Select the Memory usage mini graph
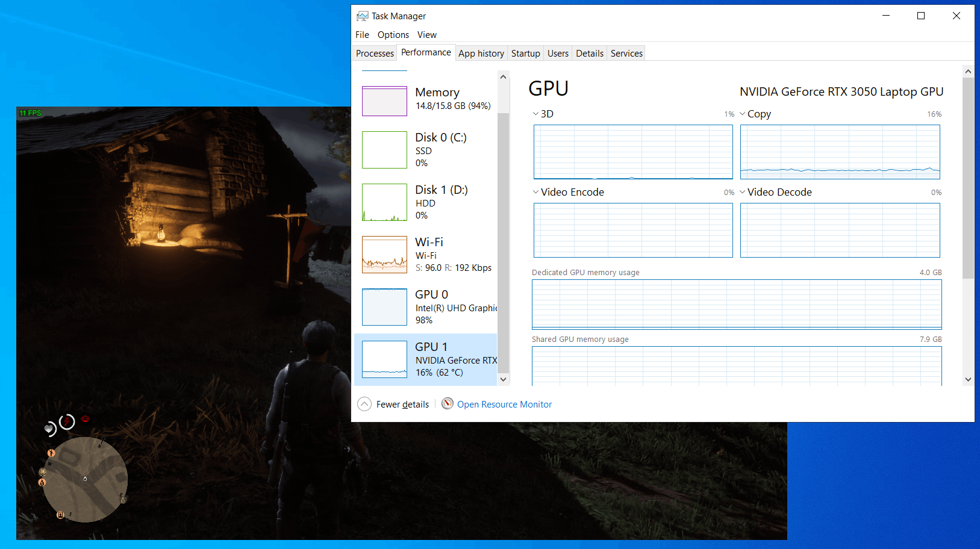980x549 pixels. 384,101
